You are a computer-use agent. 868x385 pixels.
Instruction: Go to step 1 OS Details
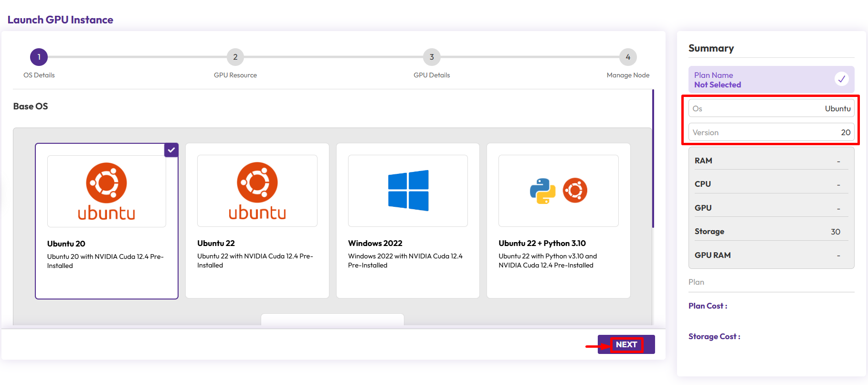(x=39, y=57)
